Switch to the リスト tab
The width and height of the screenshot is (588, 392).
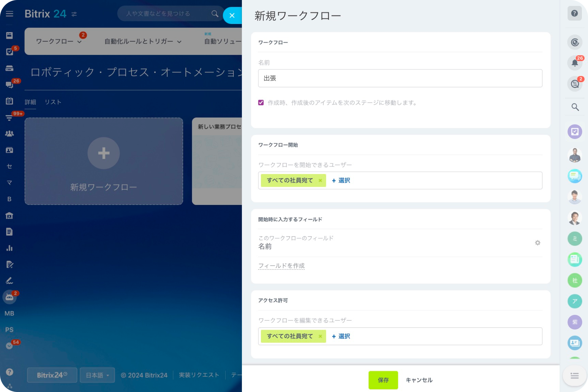point(53,102)
